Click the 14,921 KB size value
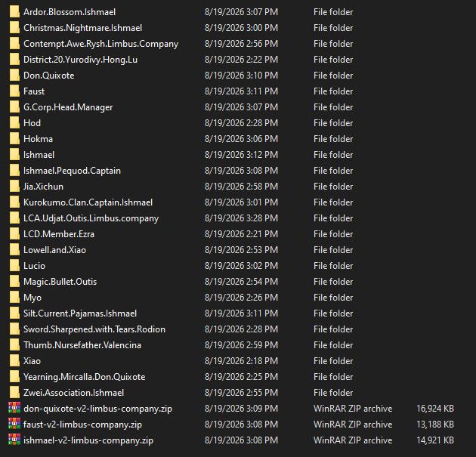The image size is (476, 457). 435,440
